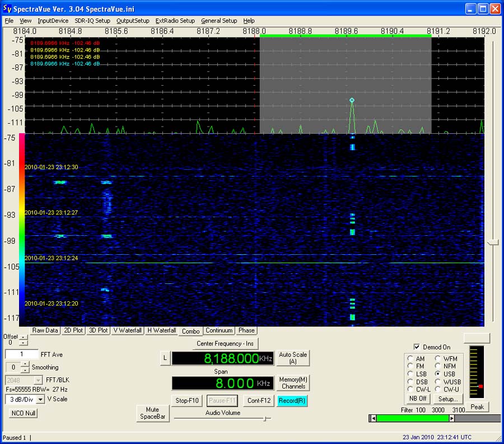
Task: Click the Record(R) button
Action: click(x=292, y=401)
